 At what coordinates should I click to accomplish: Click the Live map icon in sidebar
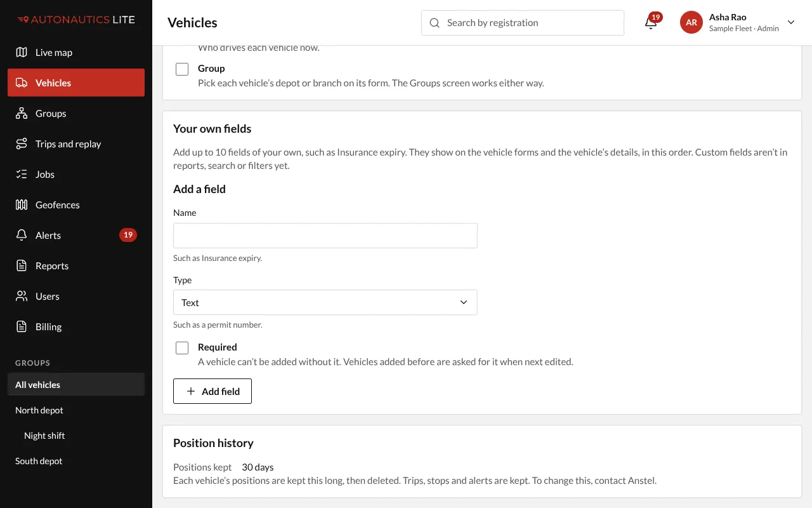(x=22, y=52)
